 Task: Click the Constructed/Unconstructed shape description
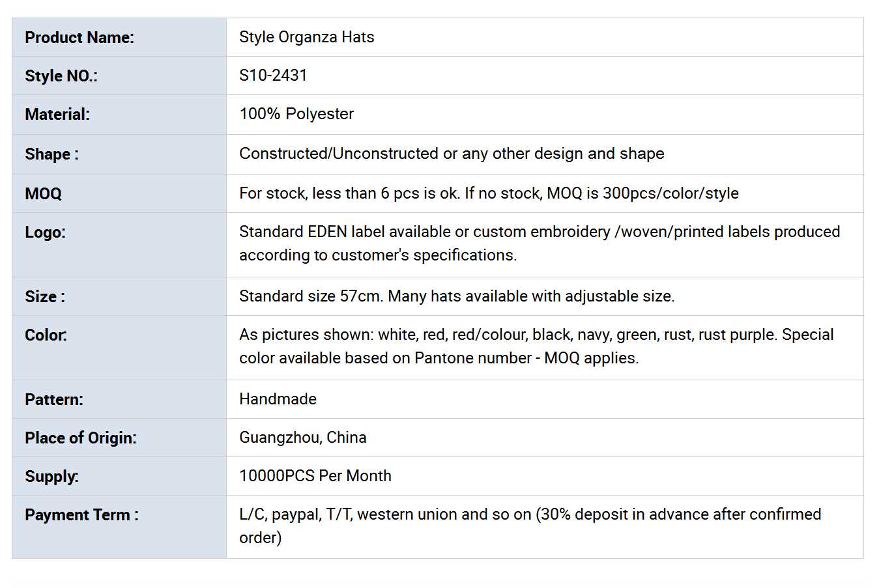tap(452, 154)
